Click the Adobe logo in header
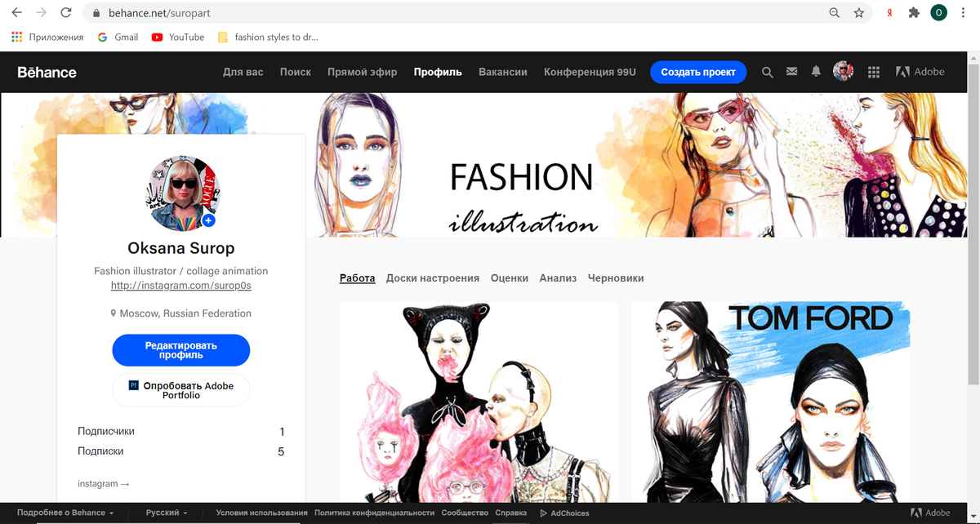This screenshot has height=524, width=980. pyautogui.click(x=920, y=72)
